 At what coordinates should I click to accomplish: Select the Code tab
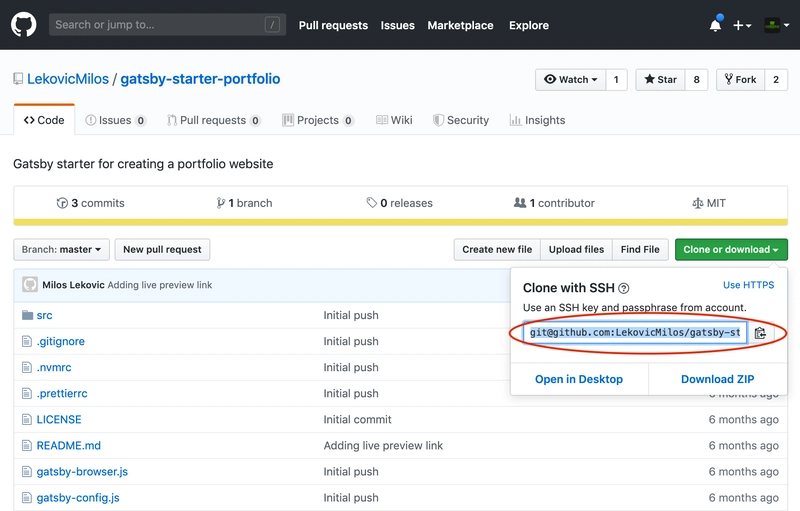[x=44, y=120]
